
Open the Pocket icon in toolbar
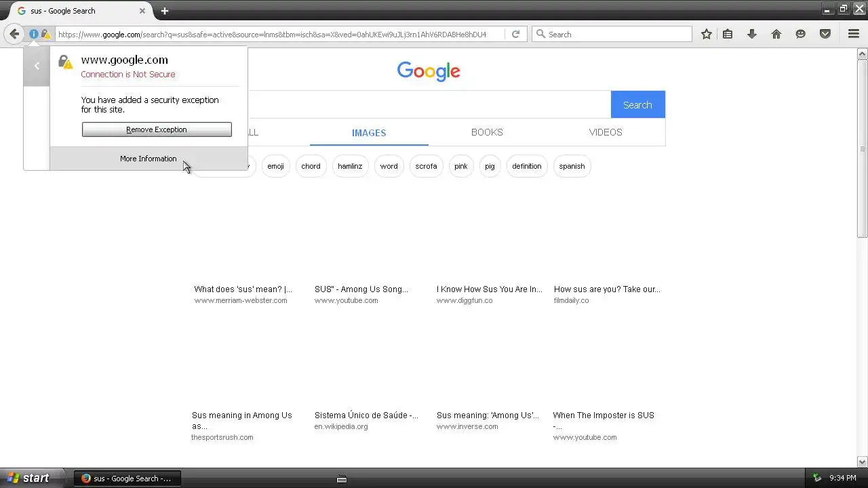825,34
